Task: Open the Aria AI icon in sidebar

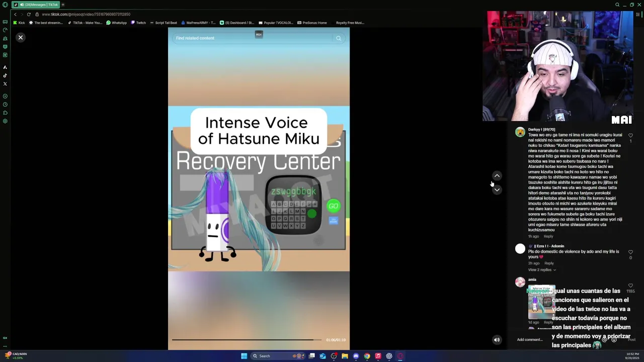Action: pos(5,67)
